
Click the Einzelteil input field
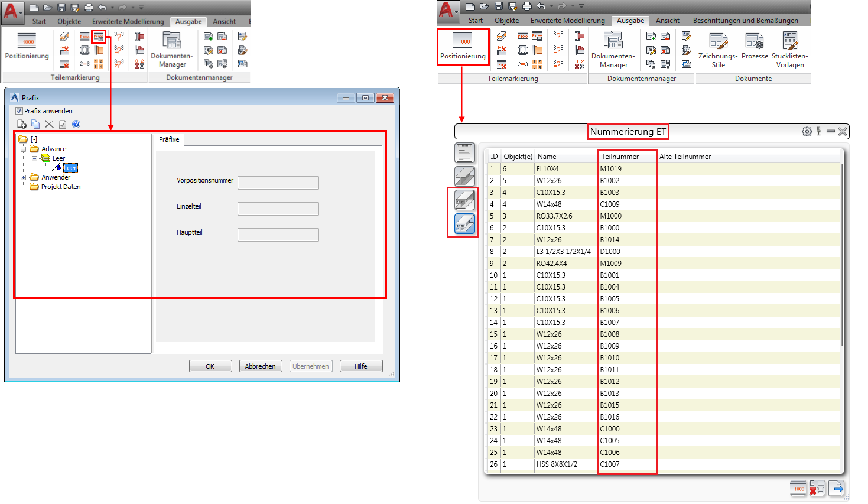(278, 209)
